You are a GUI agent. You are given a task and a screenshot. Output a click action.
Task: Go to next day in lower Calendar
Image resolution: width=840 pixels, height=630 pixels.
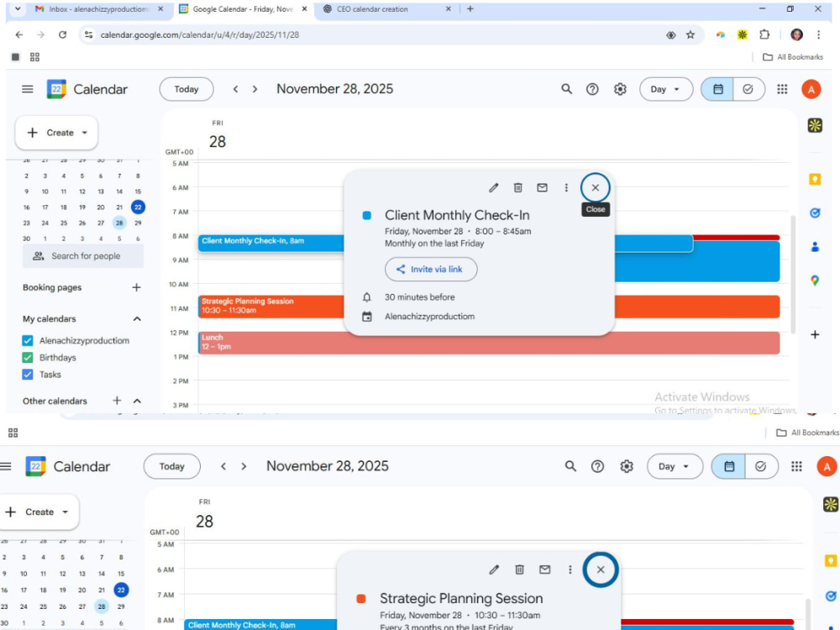(x=244, y=466)
